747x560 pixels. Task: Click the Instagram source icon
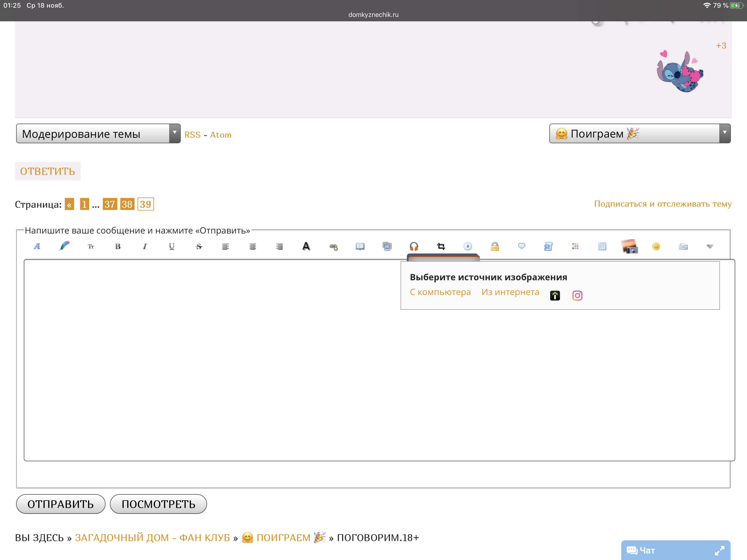577,296
